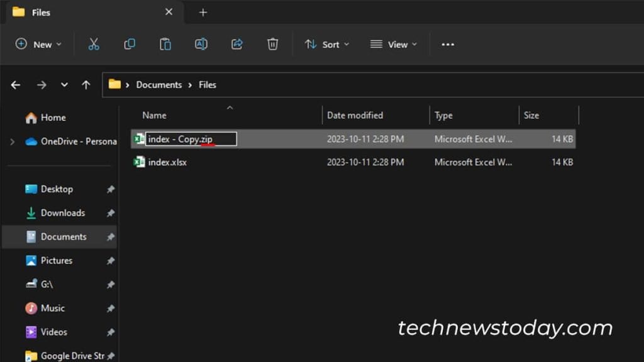Click the Delete trash icon
The height and width of the screenshot is (362, 644).
272,44
